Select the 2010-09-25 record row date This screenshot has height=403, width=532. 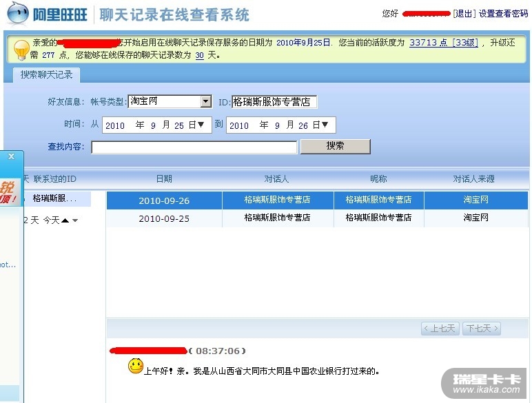[x=164, y=218]
